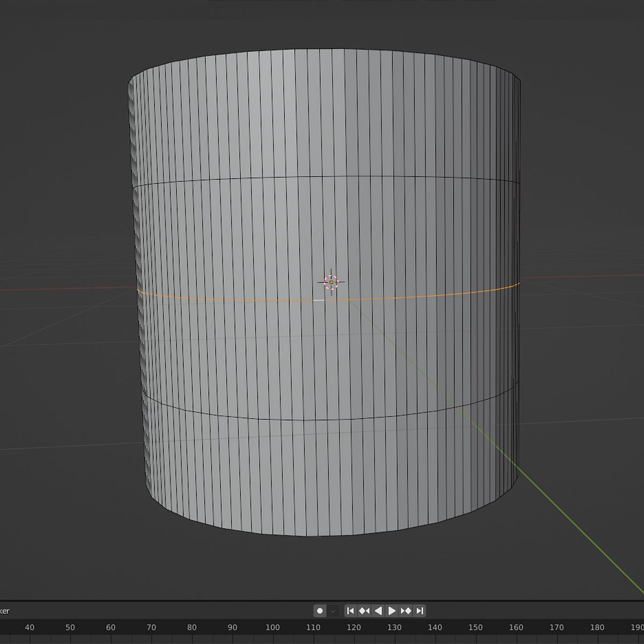Click the 3D cursor in the viewport

pyautogui.click(x=332, y=281)
